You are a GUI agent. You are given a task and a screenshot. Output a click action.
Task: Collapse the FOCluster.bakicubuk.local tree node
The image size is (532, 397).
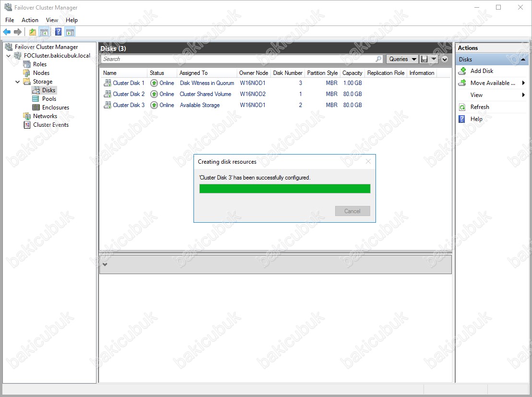9,56
